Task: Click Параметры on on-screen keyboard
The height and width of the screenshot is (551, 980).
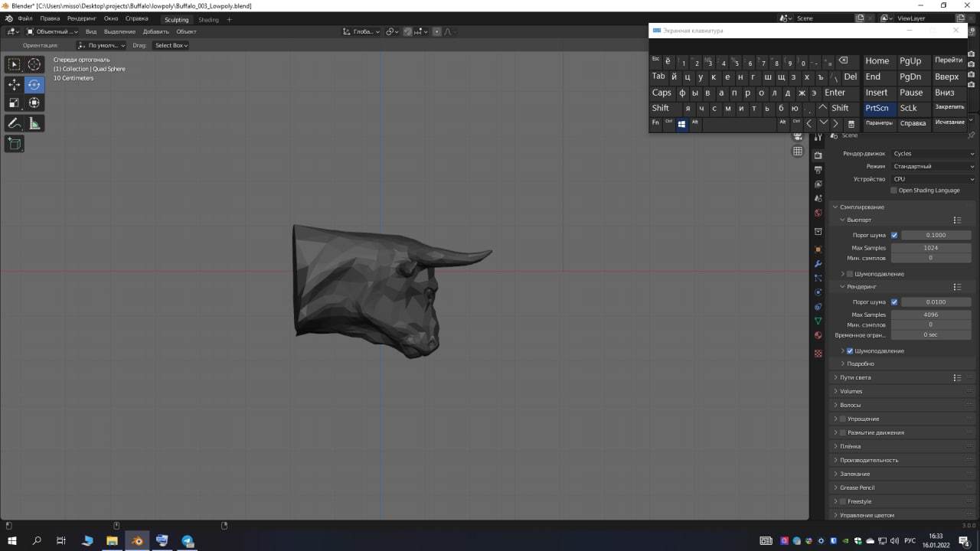Action: tap(880, 123)
